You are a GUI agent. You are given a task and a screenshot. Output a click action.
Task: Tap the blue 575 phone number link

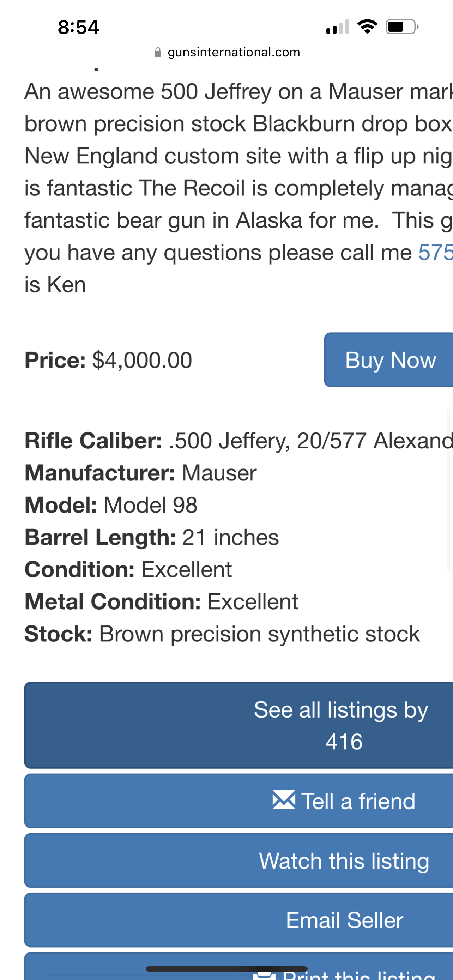[435, 252]
